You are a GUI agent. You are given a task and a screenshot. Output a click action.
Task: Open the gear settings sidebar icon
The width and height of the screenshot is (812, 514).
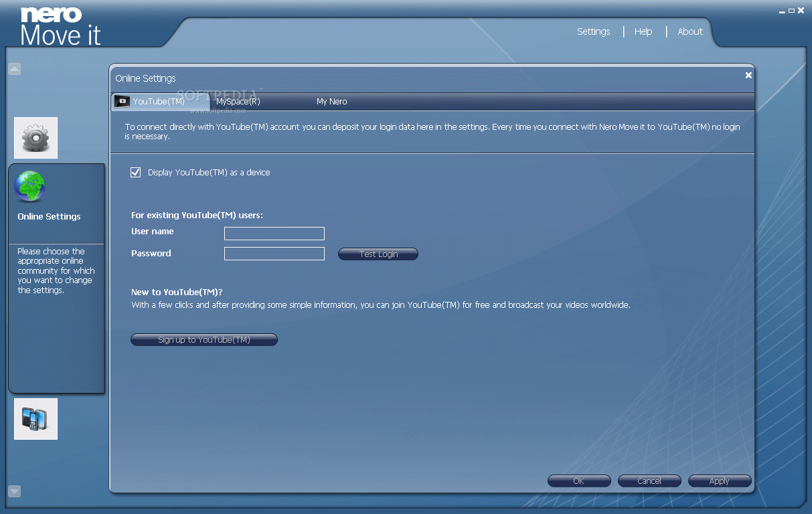[x=35, y=138]
